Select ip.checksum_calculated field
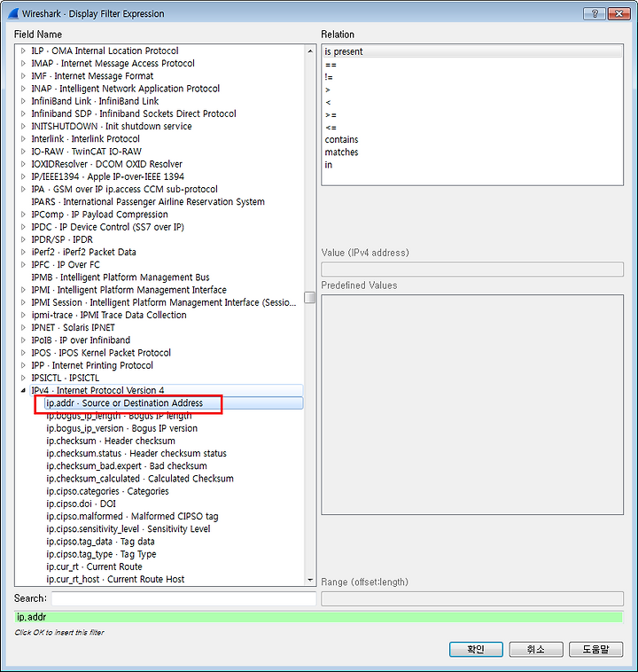Image resolution: width=638 pixels, height=672 pixels. click(140, 479)
